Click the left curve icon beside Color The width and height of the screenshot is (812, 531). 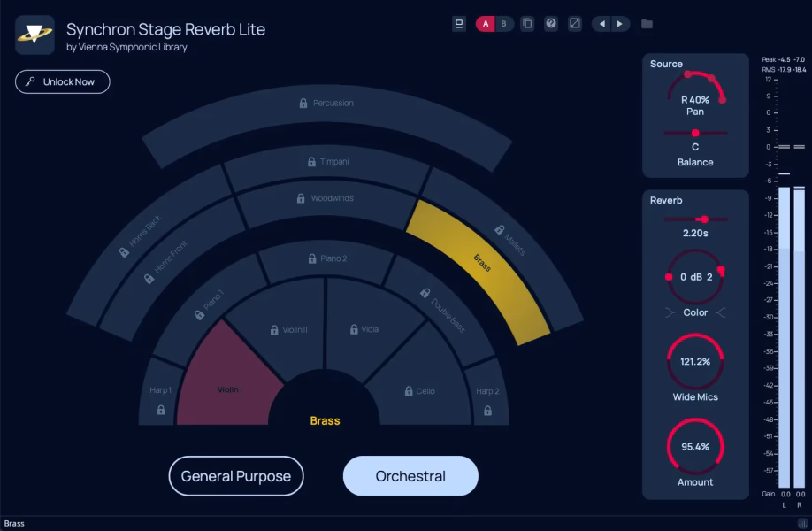tap(670, 312)
